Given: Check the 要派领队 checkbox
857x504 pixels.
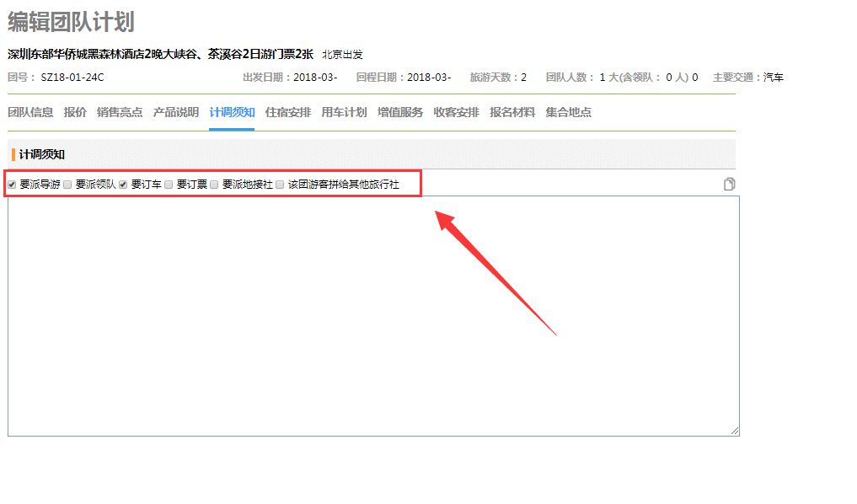Looking at the screenshot, I should click(67, 185).
